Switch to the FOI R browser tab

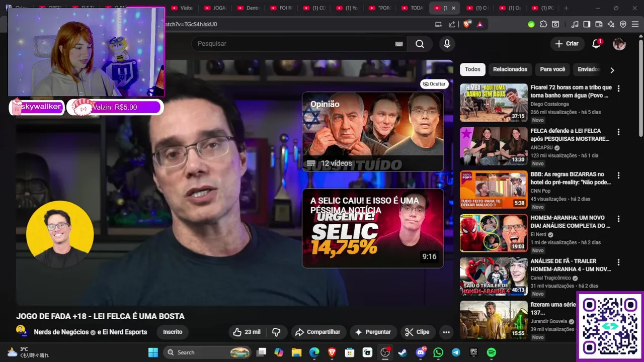[x=281, y=8]
